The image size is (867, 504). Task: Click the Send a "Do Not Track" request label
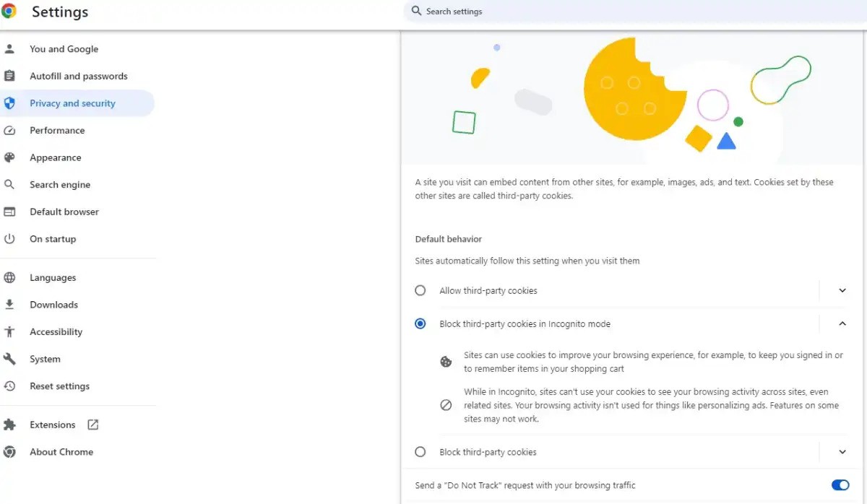(525, 485)
